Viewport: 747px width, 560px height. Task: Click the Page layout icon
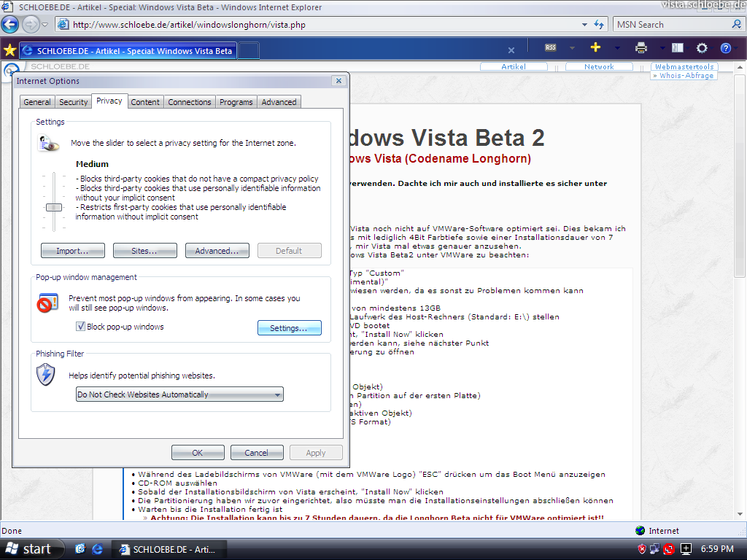click(x=678, y=47)
